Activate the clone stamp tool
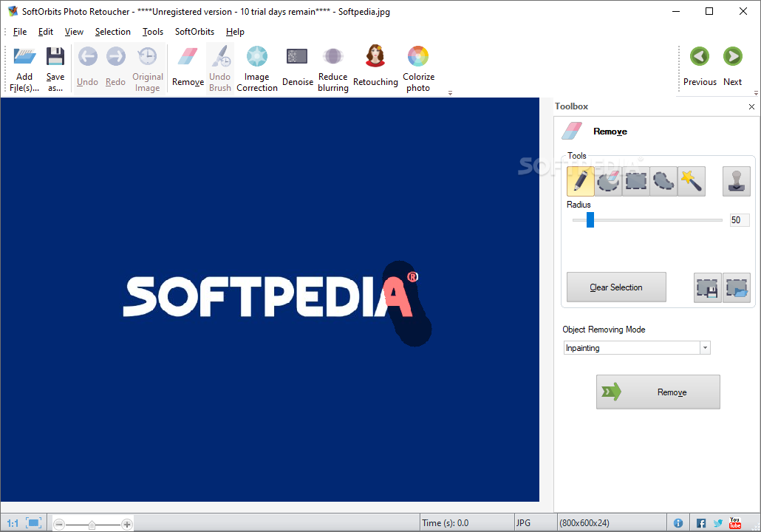This screenshot has height=532, width=761. [736, 181]
